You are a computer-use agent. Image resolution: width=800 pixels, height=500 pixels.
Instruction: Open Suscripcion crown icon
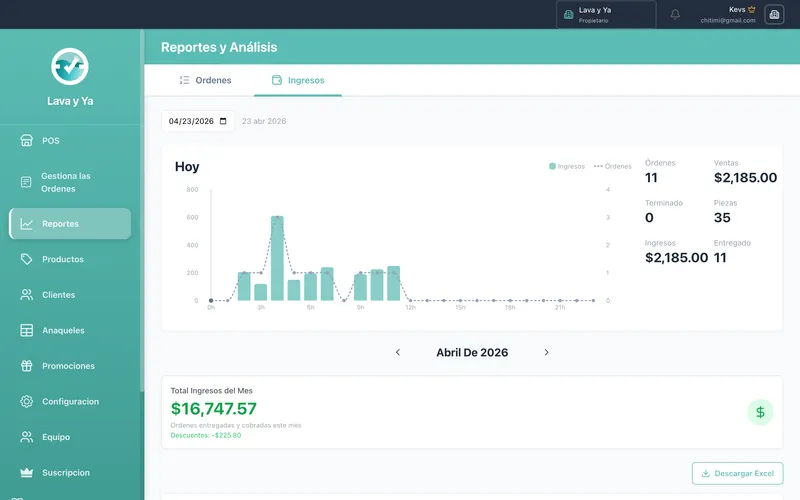(x=27, y=472)
